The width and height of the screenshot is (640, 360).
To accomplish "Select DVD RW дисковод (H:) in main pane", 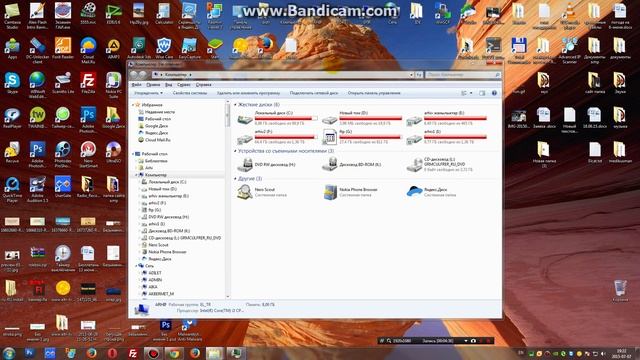I will click(x=267, y=164).
